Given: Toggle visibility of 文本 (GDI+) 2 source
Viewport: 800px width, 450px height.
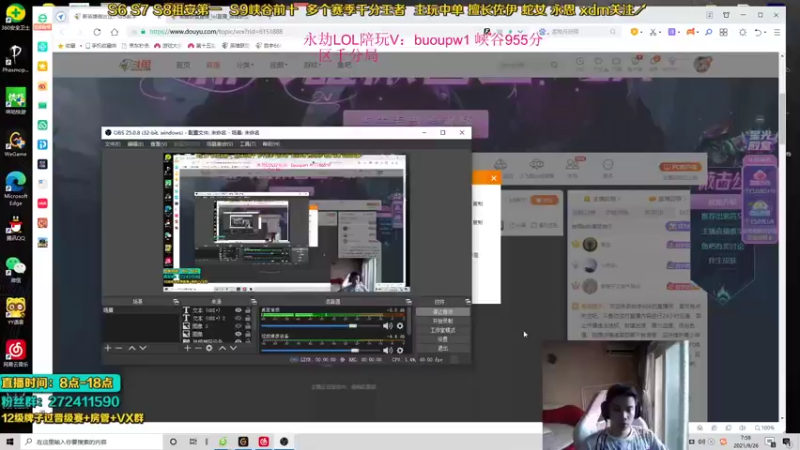Looking at the screenshot, I should point(238,318).
